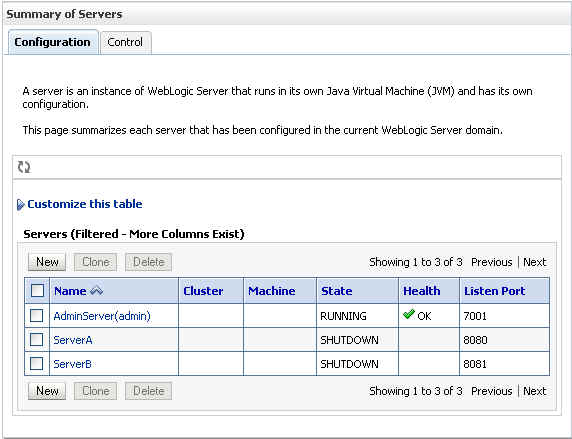Check the ServerB row checkbox
Image resolution: width=572 pixels, height=439 pixels.
pyautogui.click(x=36, y=364)
